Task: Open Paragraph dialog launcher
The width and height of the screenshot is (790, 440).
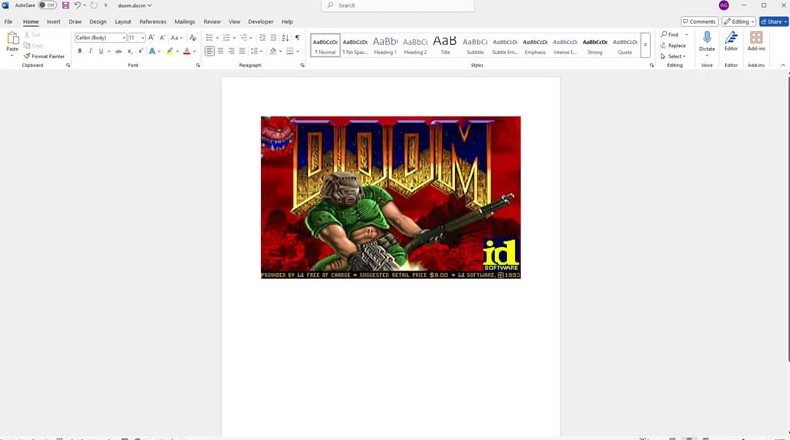Action: point(302,65)
